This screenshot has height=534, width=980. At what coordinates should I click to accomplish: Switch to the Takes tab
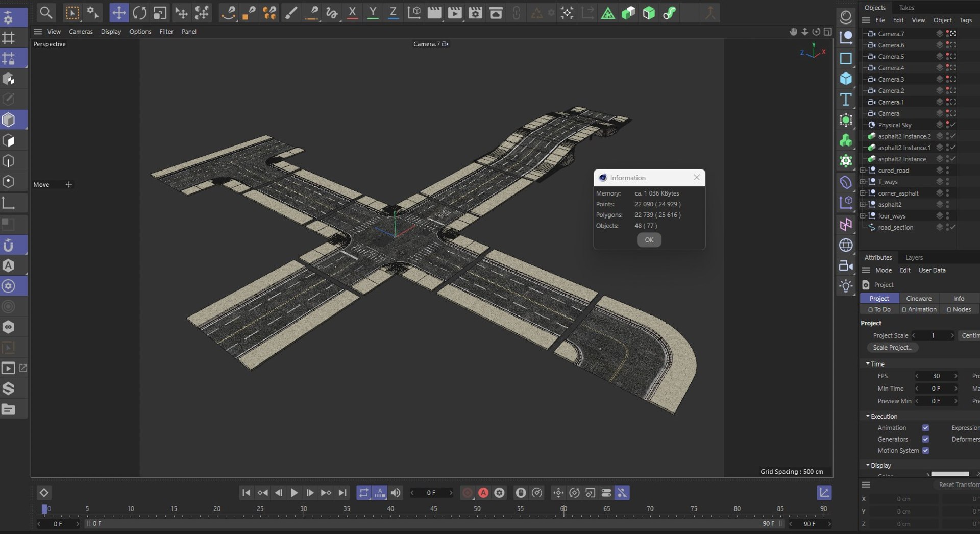pyautogui.click(x=906, y=8)
